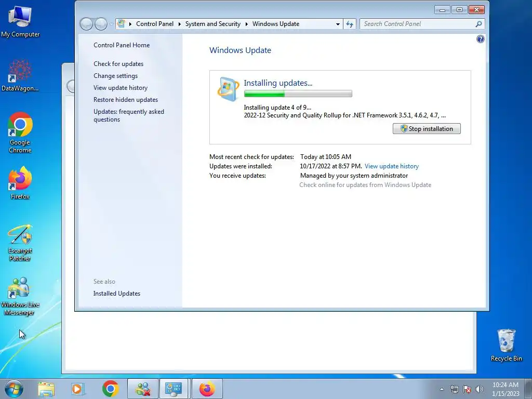Image resolution: width=532 pixels, height=399 pixels.
Task: Expand the Control Panel breadcrumb arrow
Action: [179, 24]
